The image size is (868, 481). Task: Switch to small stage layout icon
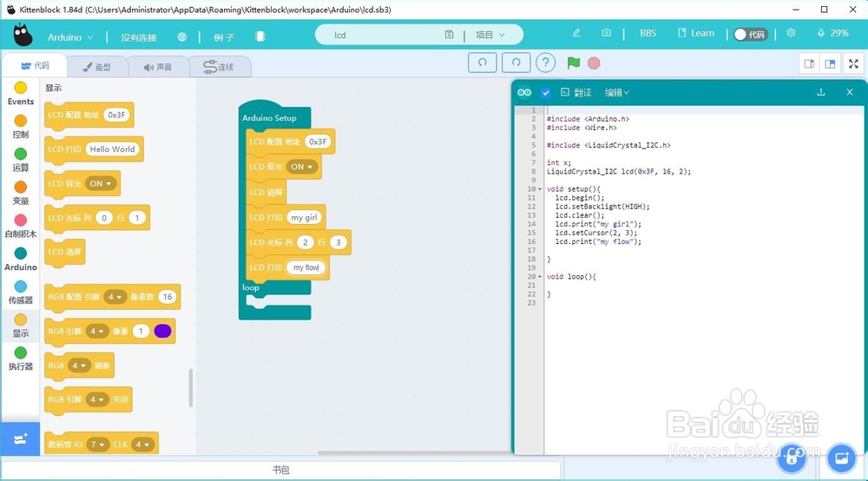(x=809, y=63)
